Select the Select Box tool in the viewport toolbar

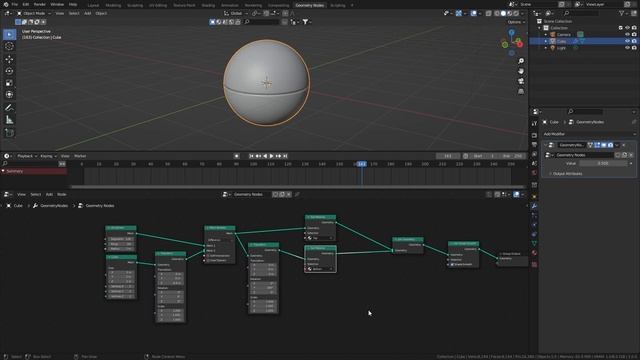click(x=9, y=34)
